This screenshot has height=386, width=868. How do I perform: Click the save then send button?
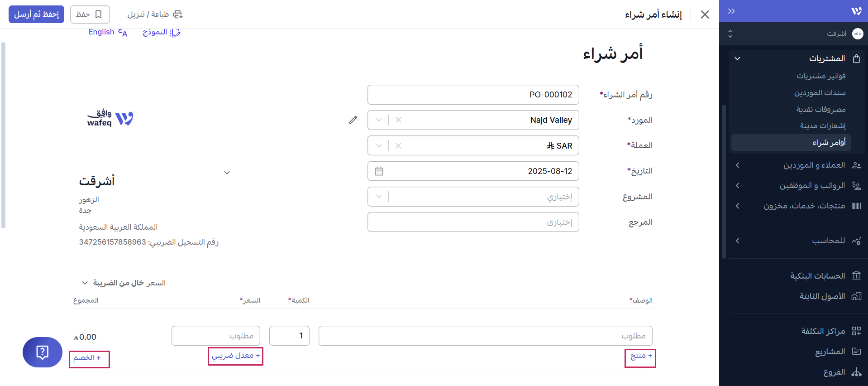pos(36,14)
